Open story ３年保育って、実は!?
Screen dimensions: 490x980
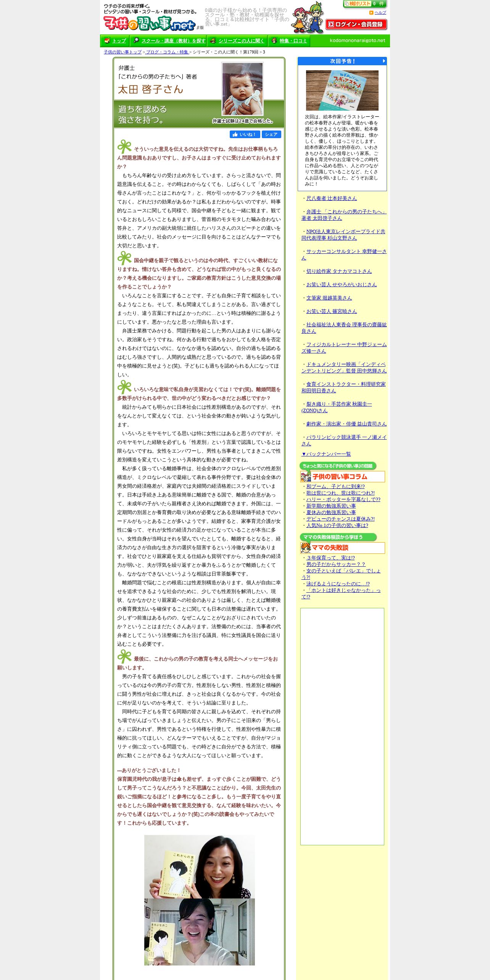(330, 558)
